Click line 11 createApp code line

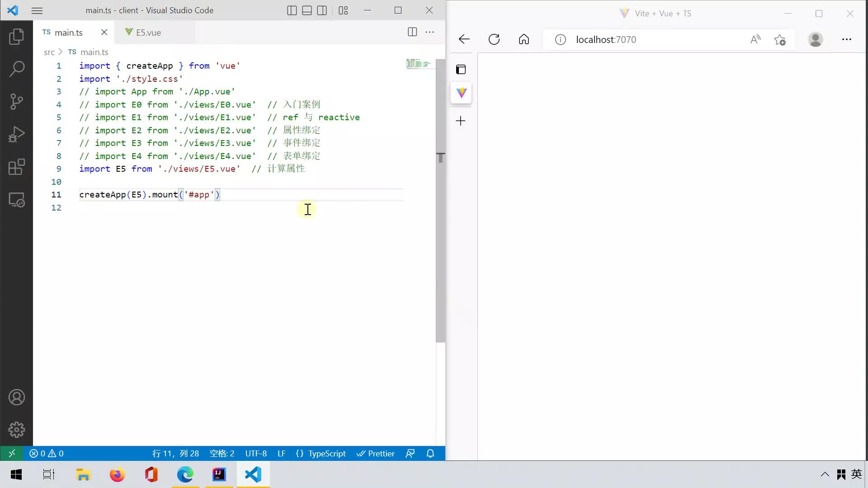click(150, 195)
